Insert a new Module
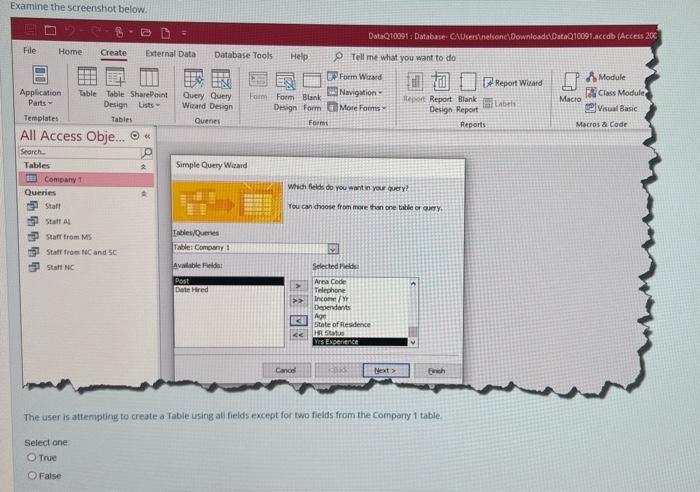Viewport: 700px width, 492px height. (x=606, y=77)
